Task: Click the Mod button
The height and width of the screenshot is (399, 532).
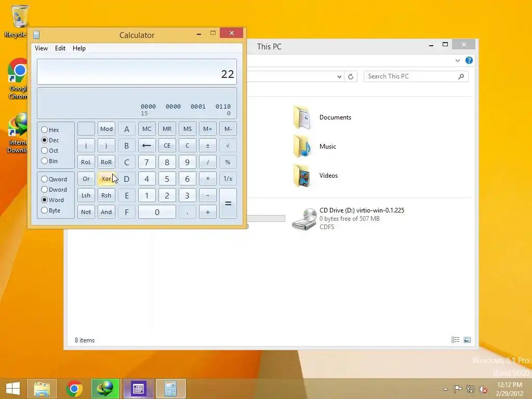Action: [x=106, y=129]
